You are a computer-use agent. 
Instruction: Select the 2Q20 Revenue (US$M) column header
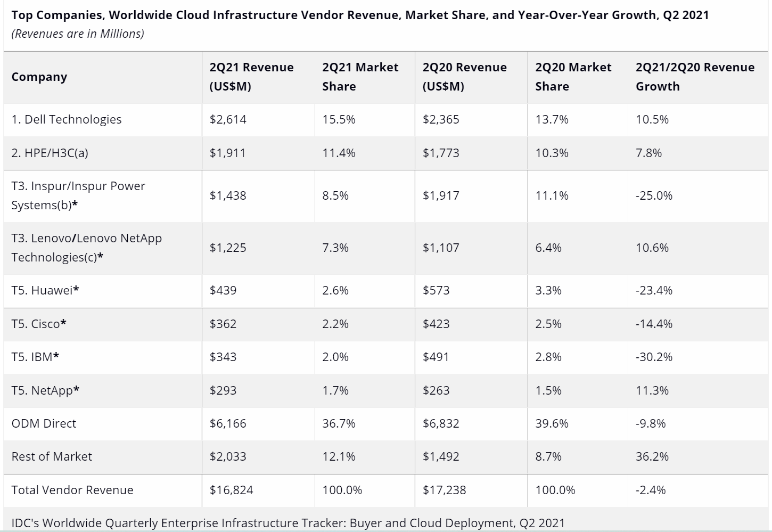[464, 77]
